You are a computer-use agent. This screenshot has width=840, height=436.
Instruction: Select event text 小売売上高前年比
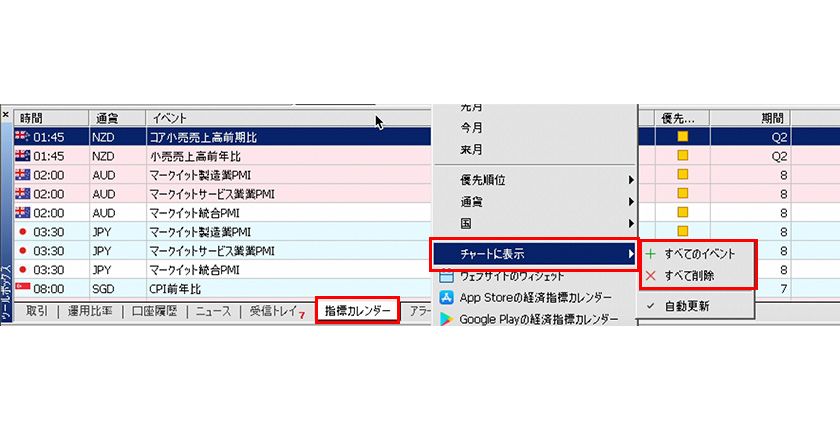[x=196, y=156]
